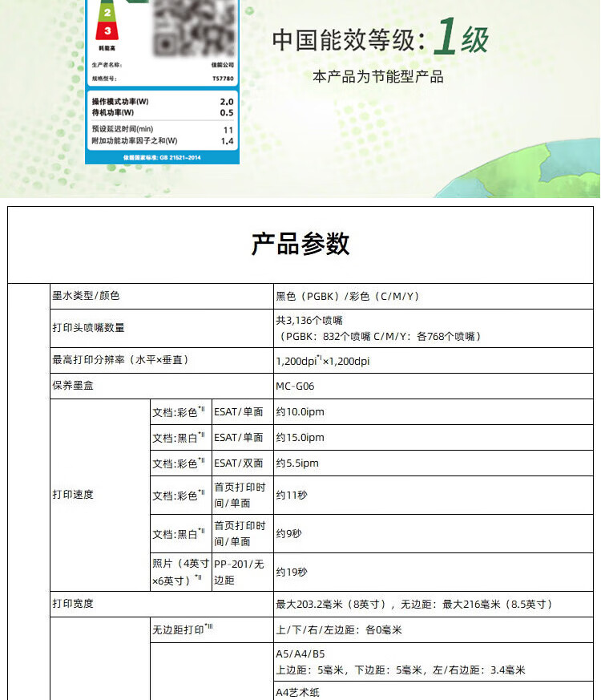The height and width of the screenshot is (700, 601).
Task: Click the 保养墨盒 cell
Action: coord(162,386)
